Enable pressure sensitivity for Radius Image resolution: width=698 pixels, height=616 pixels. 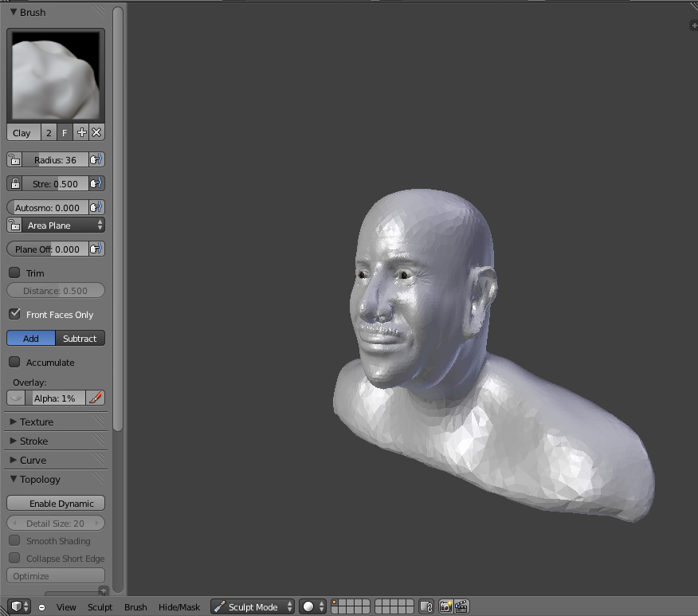click(96, 160)
